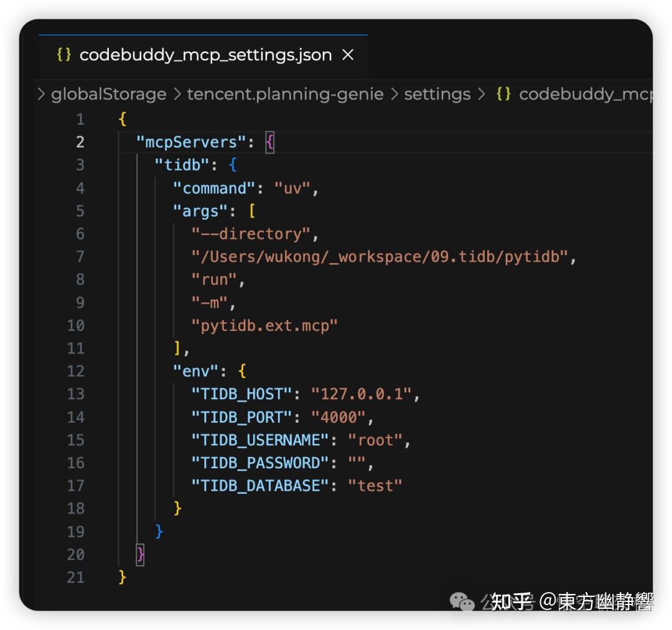Click the "root" username value
Viewport: 672px width, 630px height.
[x=375, y=440]
